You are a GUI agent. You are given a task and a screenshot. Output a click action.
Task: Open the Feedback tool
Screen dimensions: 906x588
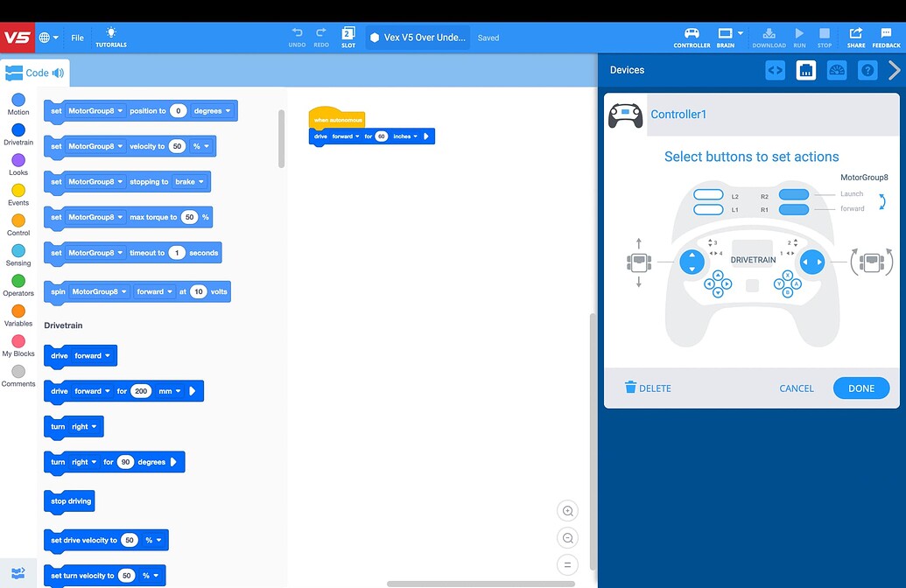tap(886, 37)
